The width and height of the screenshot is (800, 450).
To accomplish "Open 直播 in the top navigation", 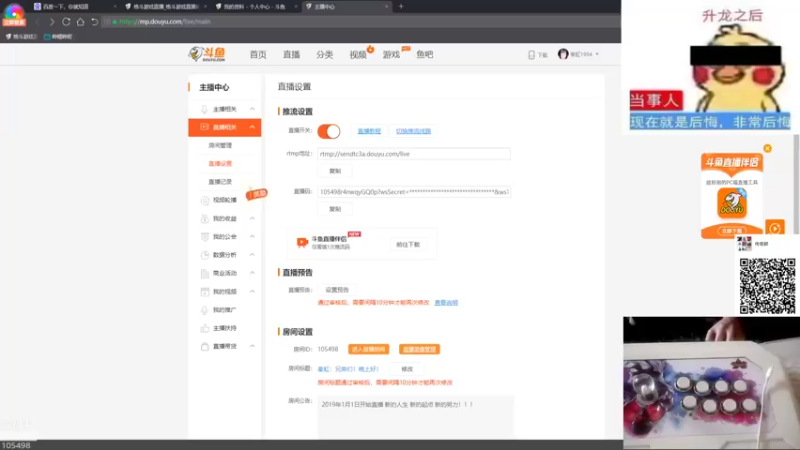I will pyautogui.click(x=291, y=55).
